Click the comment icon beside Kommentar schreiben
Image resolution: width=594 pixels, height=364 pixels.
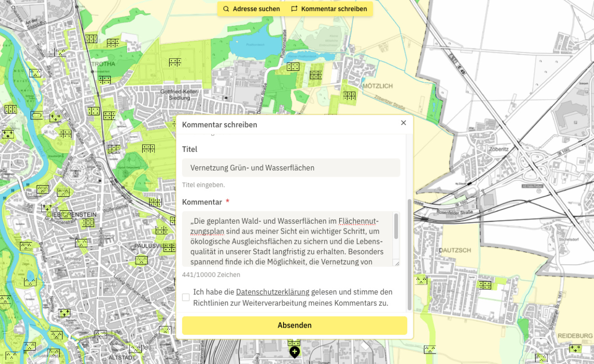pyautogui.click(x=294, y=9)
